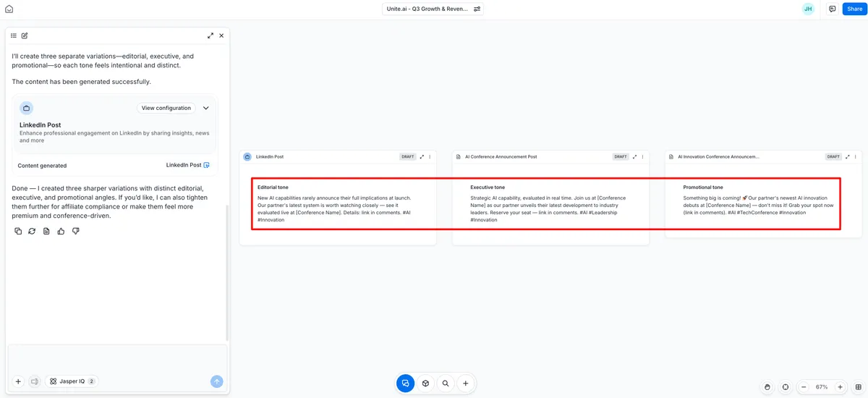Click the 67% zoom level
The width and height of the screenshot is (868, 398).
pyautogui.click(x=822, y=387)
